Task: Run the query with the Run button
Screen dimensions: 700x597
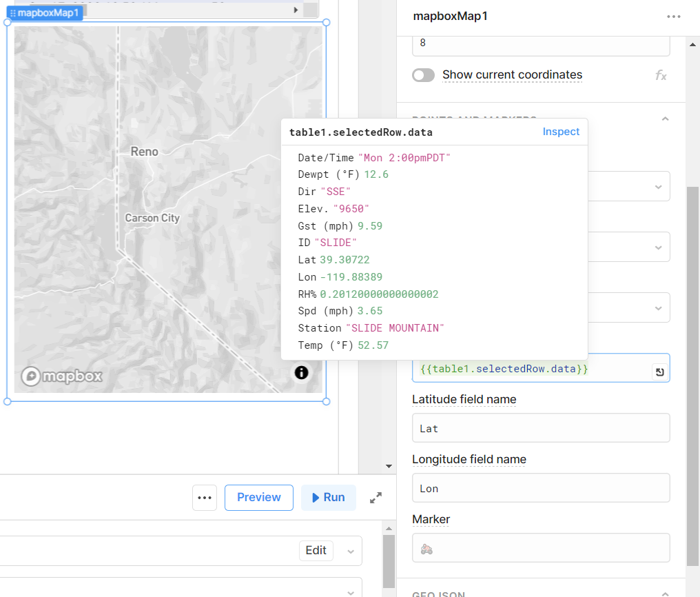Action: (329, 497)
